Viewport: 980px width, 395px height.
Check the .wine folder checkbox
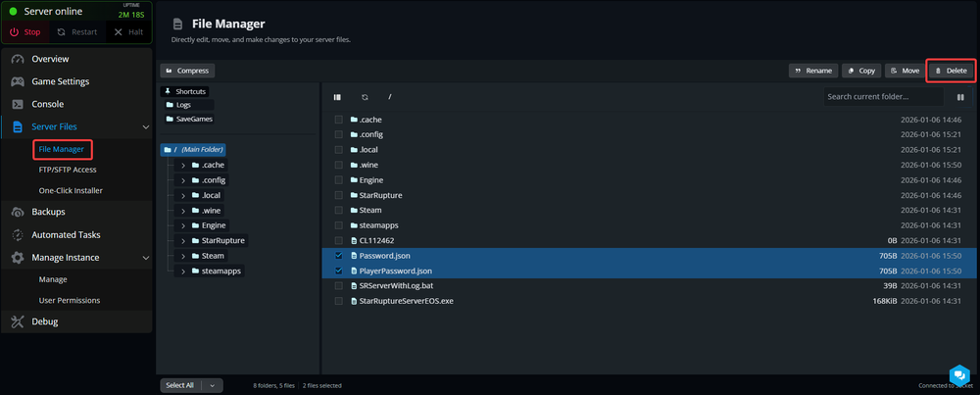coord(339,165)
